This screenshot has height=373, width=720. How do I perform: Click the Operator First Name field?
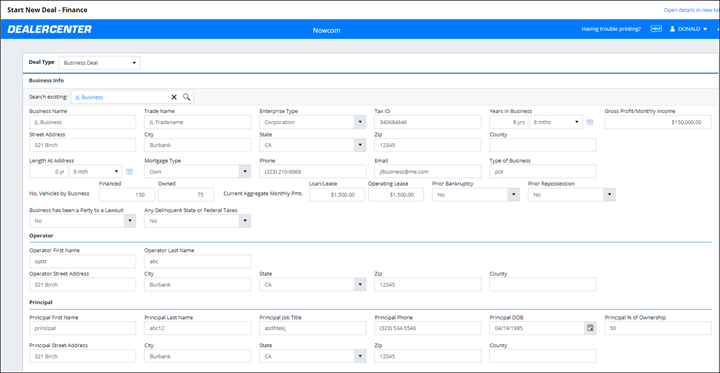pos(82,261)
